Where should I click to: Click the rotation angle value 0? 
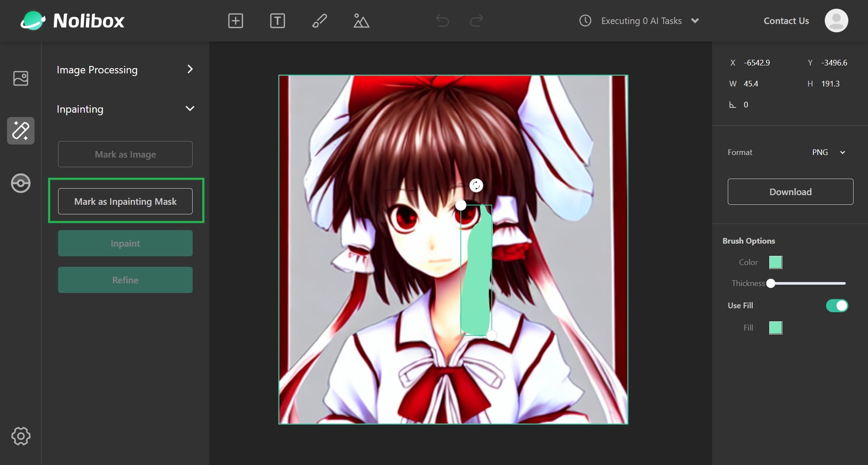746,105
